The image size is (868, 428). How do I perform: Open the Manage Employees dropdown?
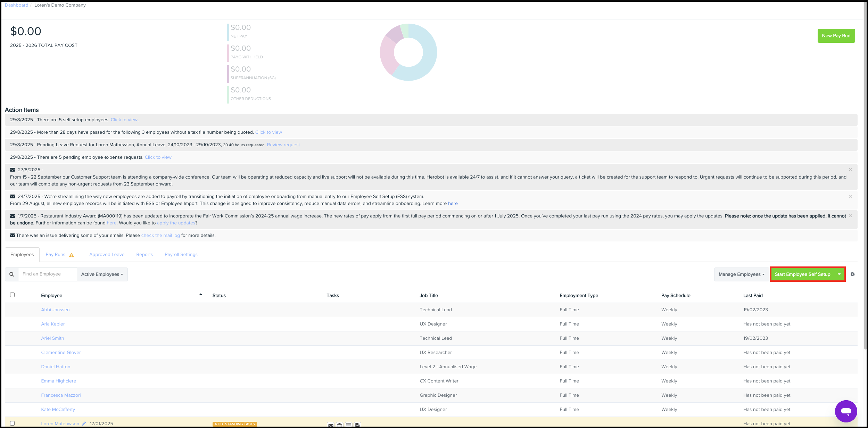741,274
